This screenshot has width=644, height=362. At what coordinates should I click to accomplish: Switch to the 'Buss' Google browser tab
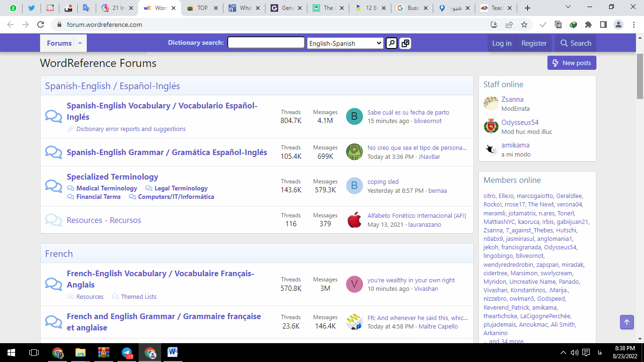pyautogui.click(x=413, y=8)
